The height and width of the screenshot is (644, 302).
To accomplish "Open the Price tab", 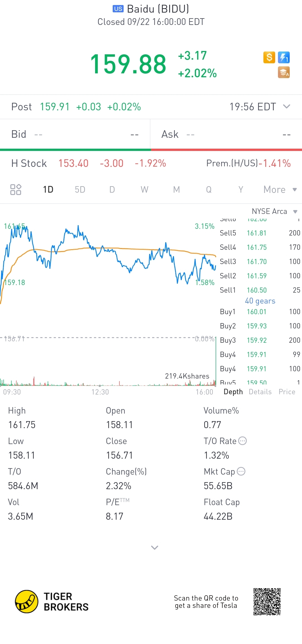I will [287, 392].
